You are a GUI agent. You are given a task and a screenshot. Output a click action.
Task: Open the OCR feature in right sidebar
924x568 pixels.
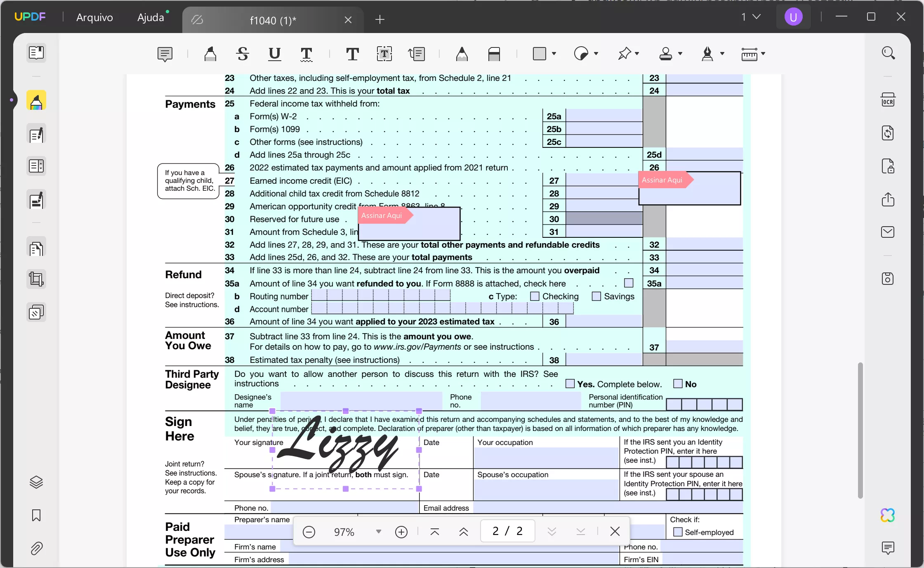point(888,100)
